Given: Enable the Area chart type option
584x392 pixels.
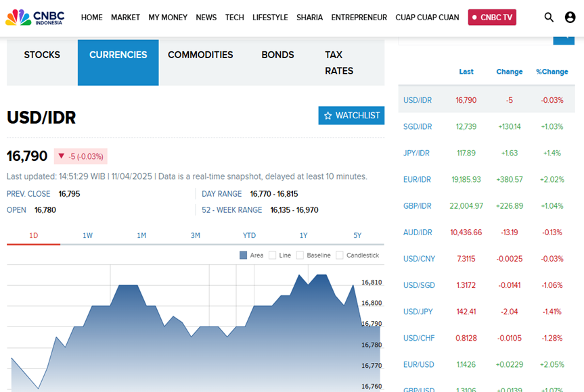Looking at the screenshot, I should pos(244,255).
